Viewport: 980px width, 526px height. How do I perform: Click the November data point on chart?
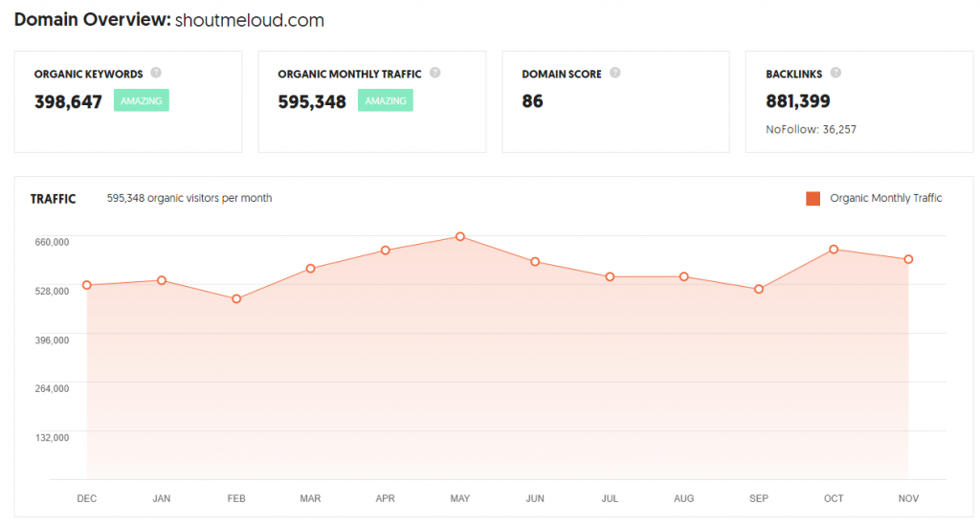coord(908,259)
